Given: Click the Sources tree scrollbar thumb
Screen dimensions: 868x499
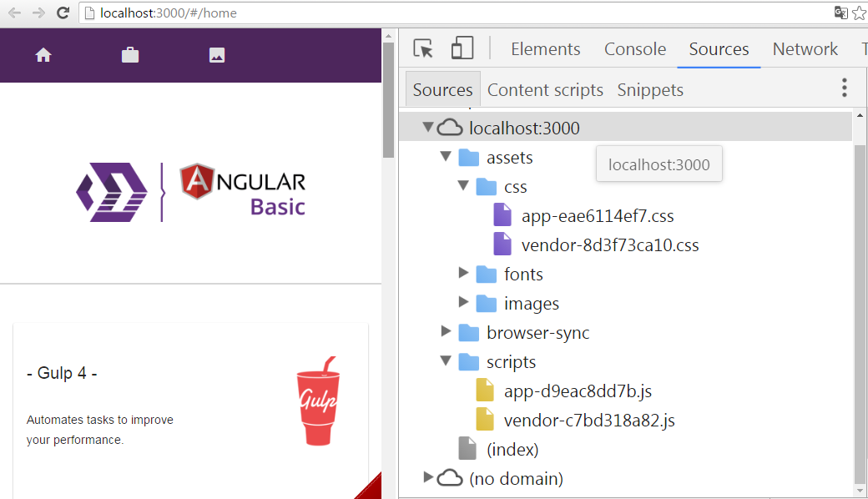Looking at the screenshot, I should point(860,314).
